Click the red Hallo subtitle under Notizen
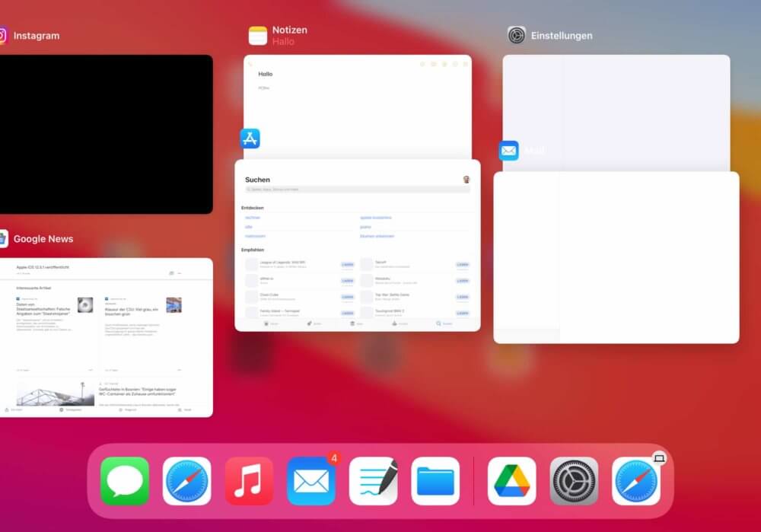 click(283, 41)
